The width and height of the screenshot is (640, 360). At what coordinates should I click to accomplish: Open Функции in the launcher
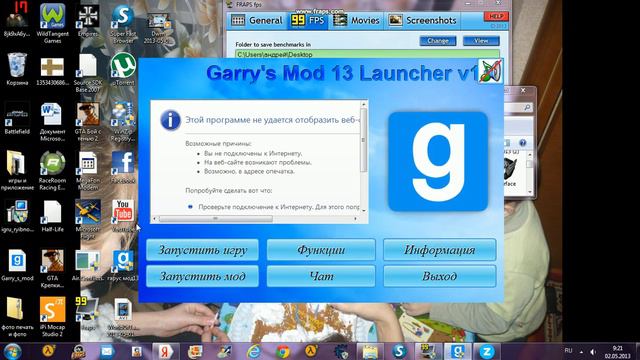click(x=321, y=250)
